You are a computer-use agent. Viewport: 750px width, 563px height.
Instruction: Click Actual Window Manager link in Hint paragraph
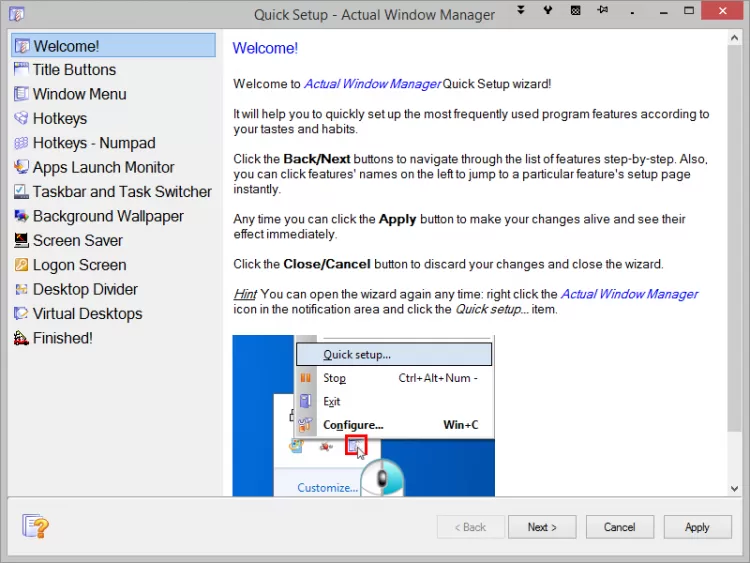pyautogui.click(x=629, y=294)
